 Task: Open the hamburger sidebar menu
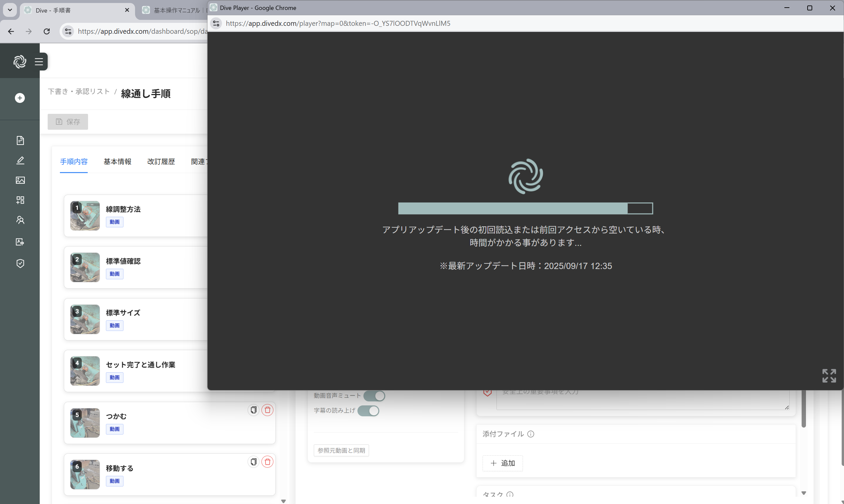(39, 62)
